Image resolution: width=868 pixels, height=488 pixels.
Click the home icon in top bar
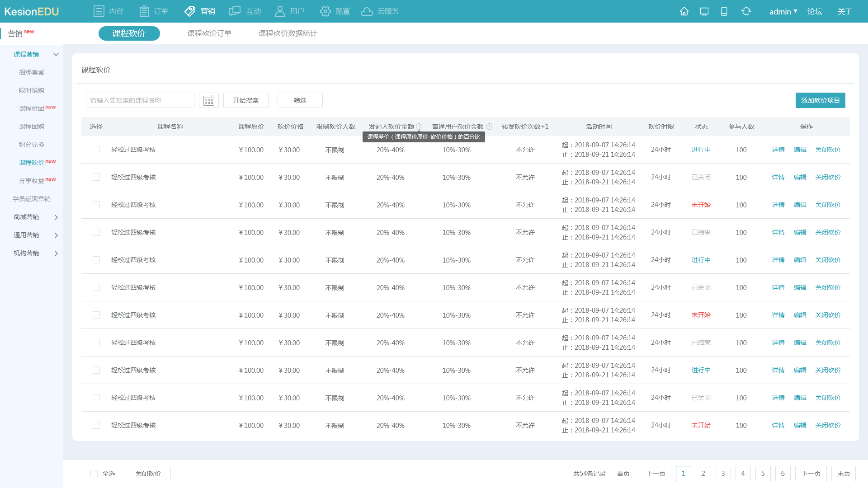click(684, 11)
